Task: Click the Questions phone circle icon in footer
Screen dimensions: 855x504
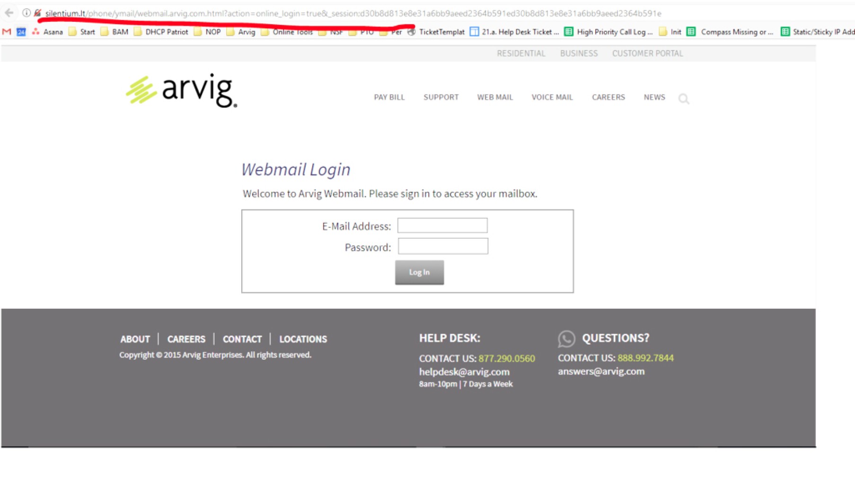Action: click(566, 339)
